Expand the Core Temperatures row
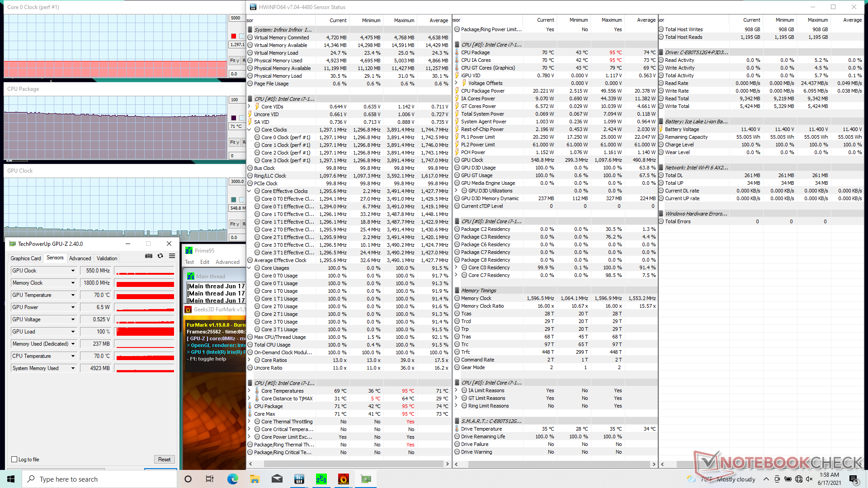868x488 pixels. [x=249, y=391]
